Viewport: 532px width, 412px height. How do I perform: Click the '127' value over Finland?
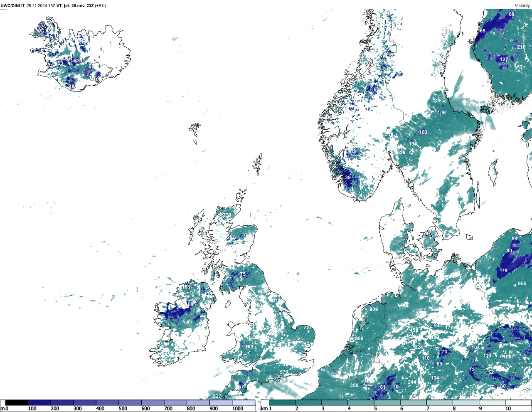(x=504, y=59)
